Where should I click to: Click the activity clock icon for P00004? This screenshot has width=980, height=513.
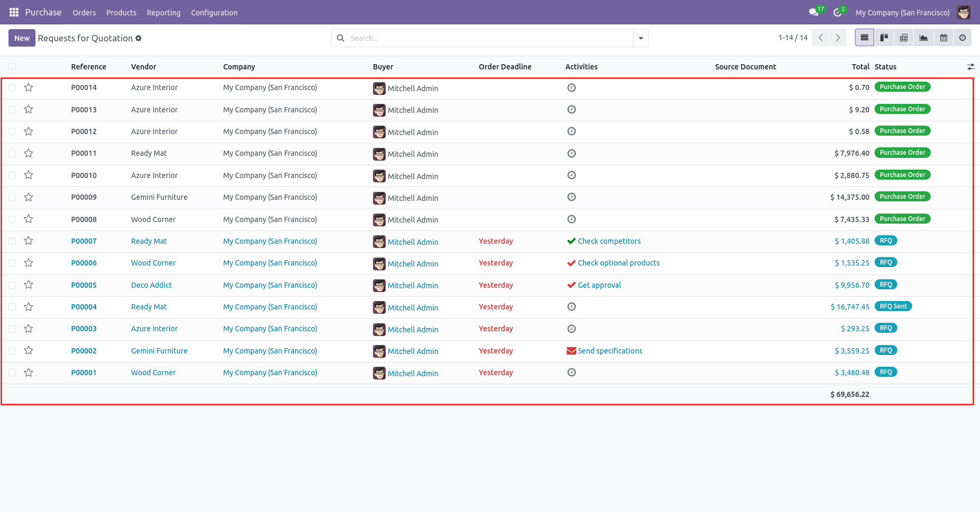click(x=572, y=306)
